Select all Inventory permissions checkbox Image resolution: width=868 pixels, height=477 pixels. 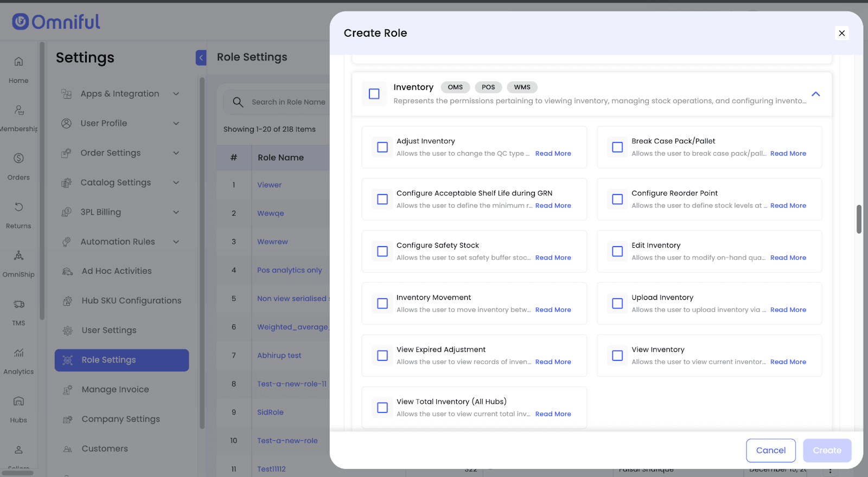pos(374,94)
